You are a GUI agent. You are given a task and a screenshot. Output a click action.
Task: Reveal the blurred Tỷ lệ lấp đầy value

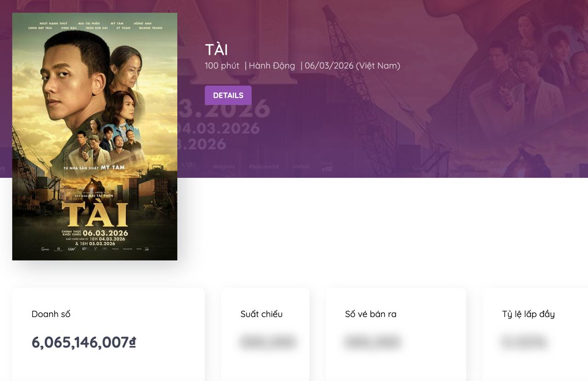pos(524,342)
